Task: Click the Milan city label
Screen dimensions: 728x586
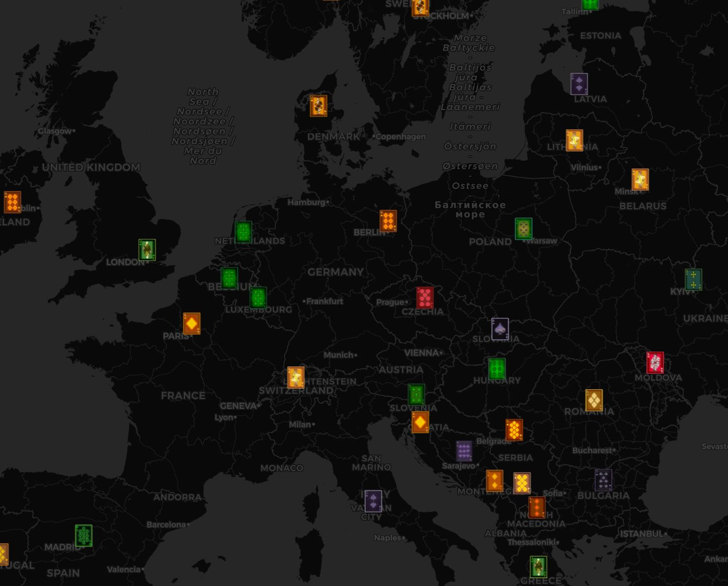Action: tap(300, 425)
